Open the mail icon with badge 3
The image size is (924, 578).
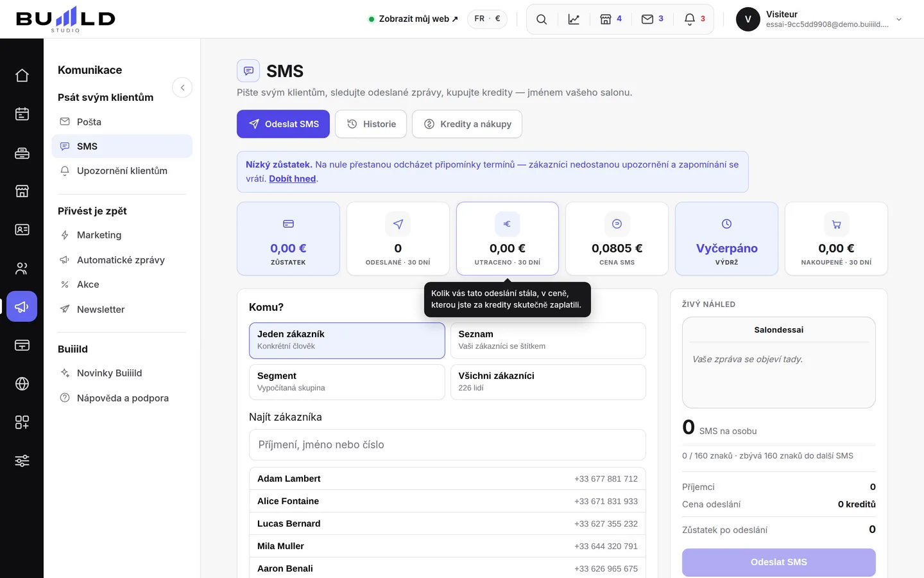pos(653,19)
